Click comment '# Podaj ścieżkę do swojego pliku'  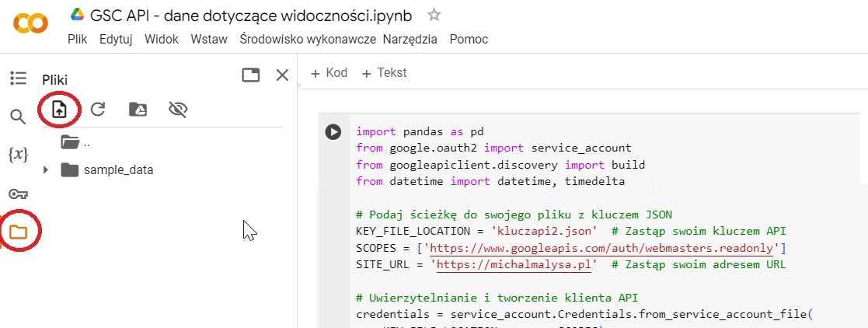click(x=514, y=215)
